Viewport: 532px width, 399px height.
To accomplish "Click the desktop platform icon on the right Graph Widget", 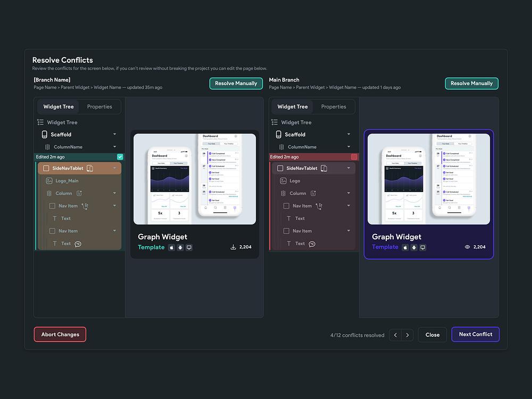I will click(422, 247).
